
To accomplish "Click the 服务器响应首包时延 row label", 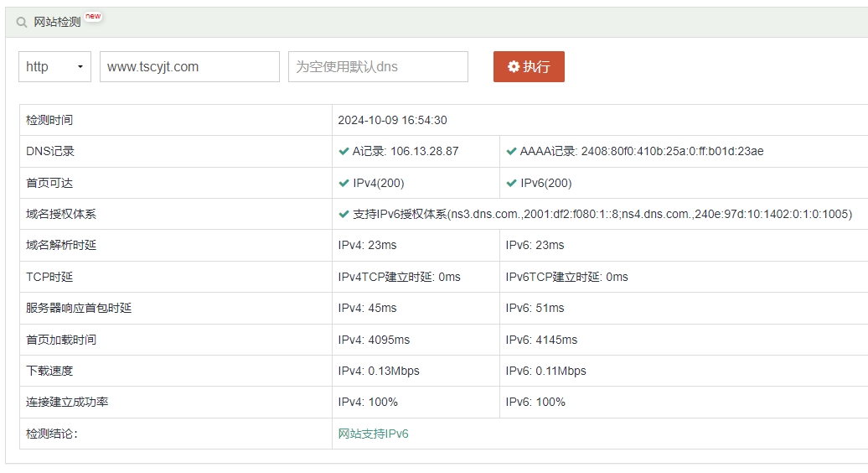I will click(x=79, y=308).
